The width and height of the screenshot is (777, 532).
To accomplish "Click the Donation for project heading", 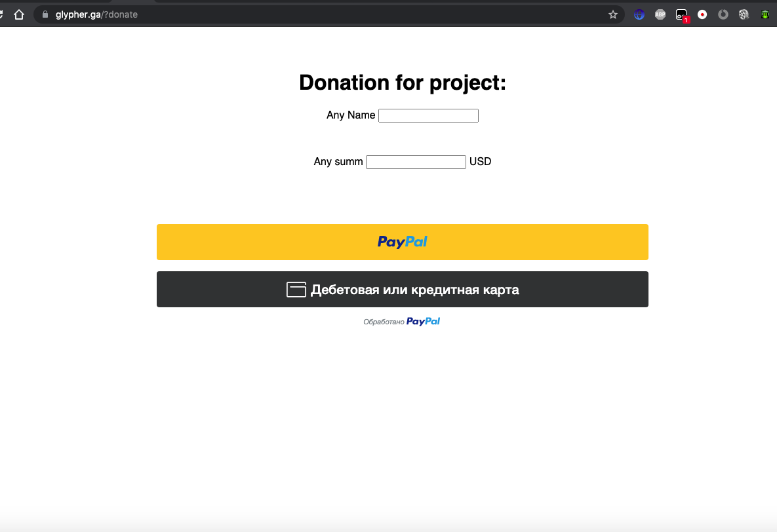I will pyautogui.click(x=403, y=83).
